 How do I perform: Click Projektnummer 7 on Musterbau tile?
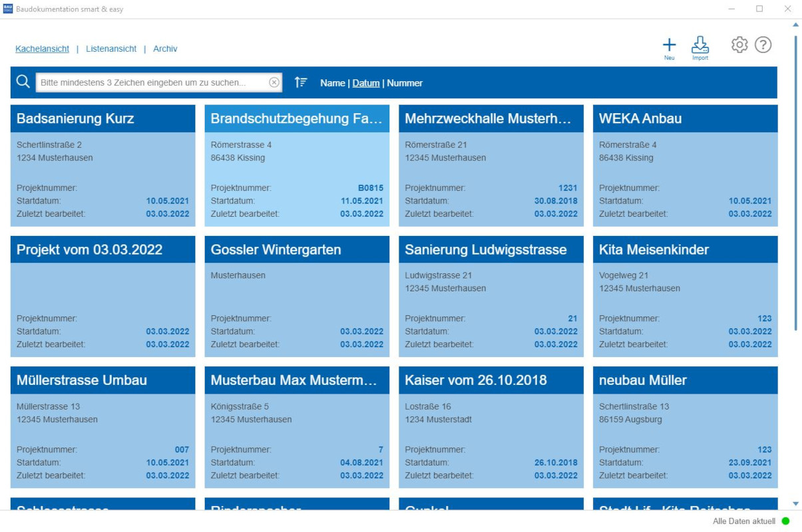pos(381,450)
